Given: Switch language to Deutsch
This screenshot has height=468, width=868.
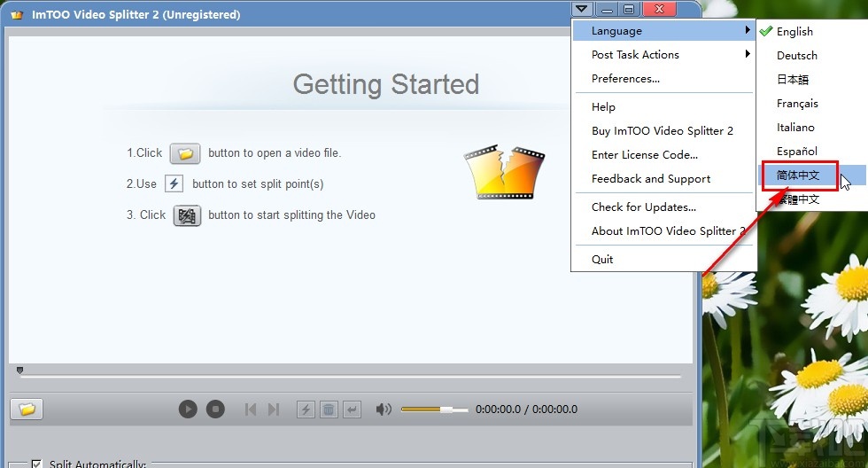Looking at the screenshot, I should click(811, 55).
